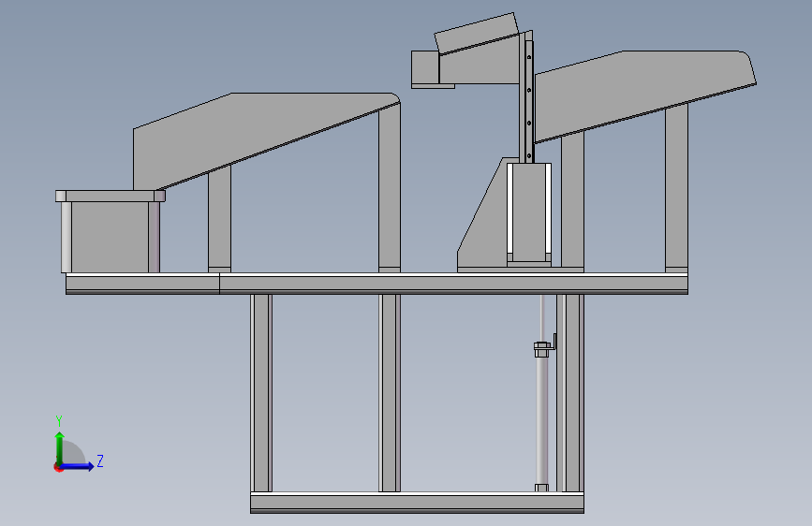The image size is (812, 526).
Task: Pick the middle leg of the lower frame
Action: pos(390,393)
